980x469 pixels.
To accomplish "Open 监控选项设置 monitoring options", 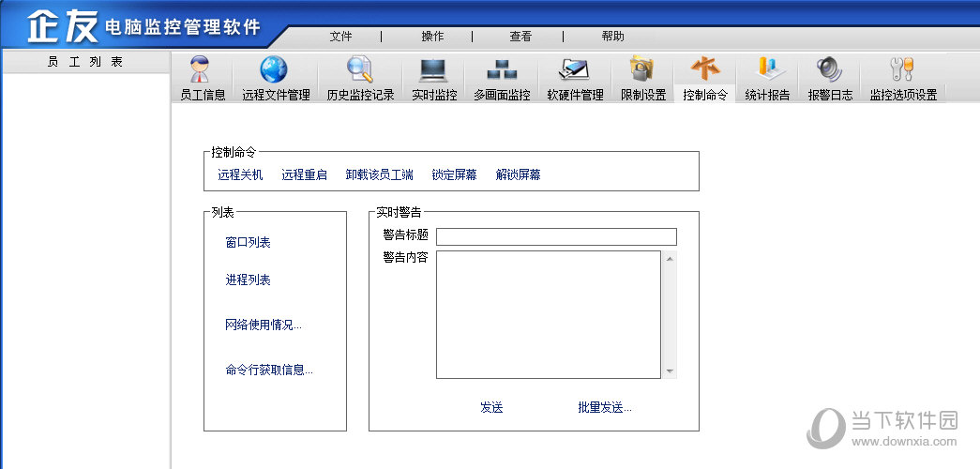I will (902, 79).
